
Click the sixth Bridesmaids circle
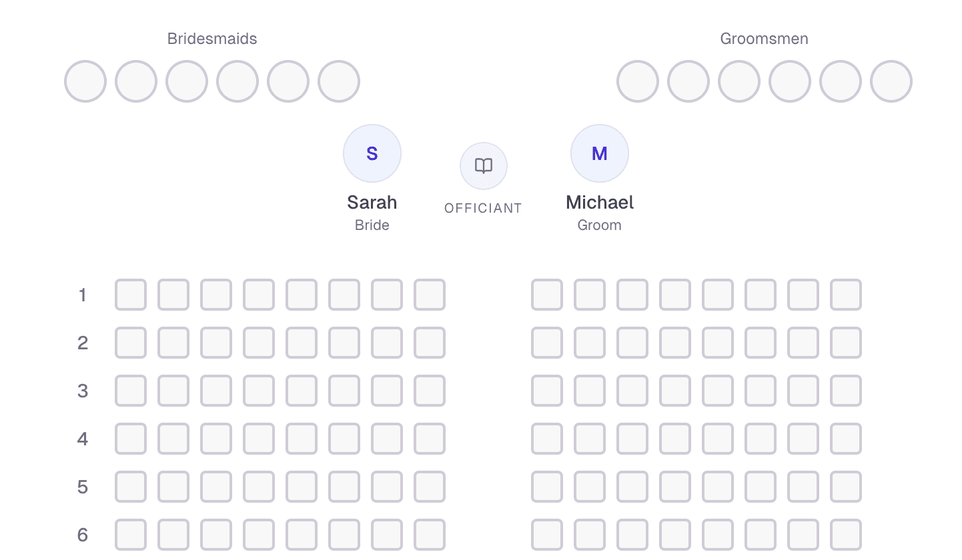[338, 81]
